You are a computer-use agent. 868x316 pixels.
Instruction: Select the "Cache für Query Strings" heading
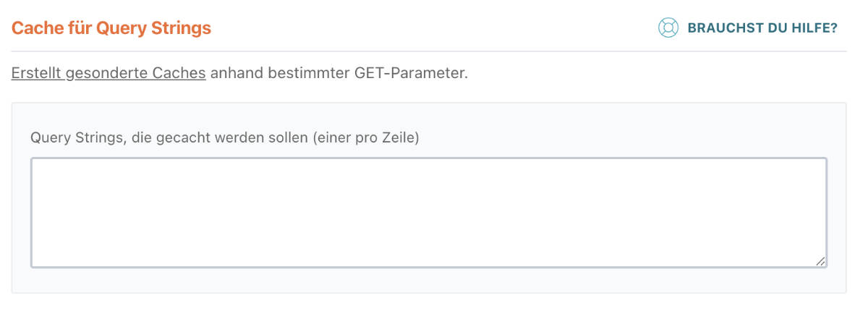pos(111,28)
